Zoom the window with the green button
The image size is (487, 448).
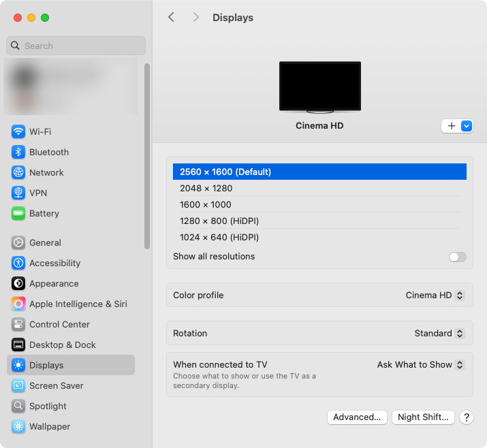(45, 18)
